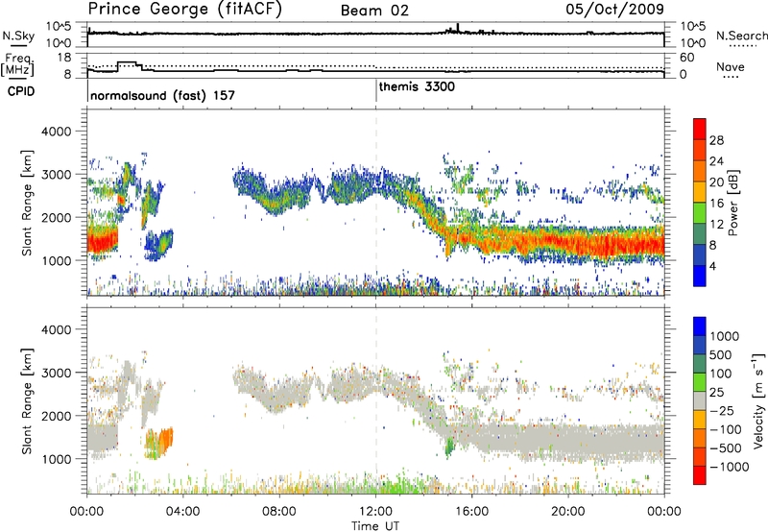Click the '04:00' time axis label
The width and height of the screenshot is (768, 532).
(182, 511)
